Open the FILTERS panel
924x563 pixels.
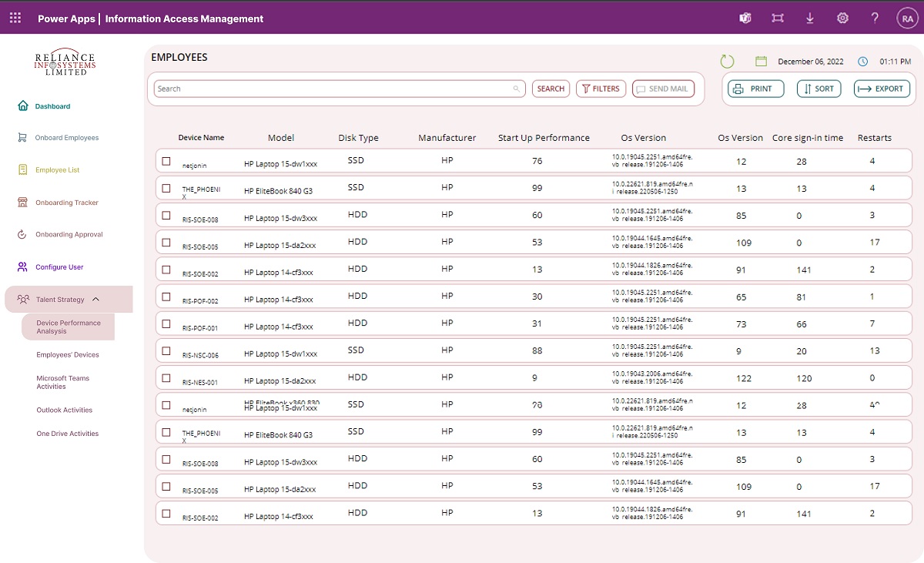click(x=601, y=88)
